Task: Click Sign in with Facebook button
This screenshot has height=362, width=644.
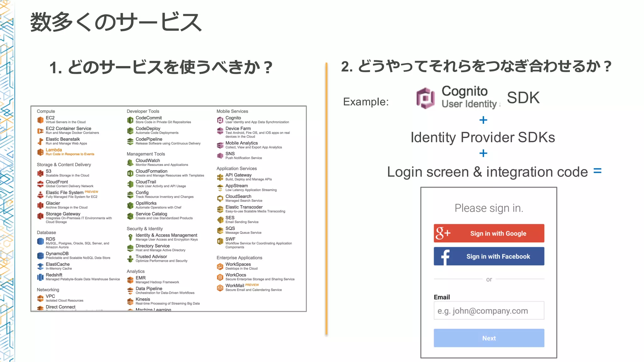Action: (x=489, y=256)
